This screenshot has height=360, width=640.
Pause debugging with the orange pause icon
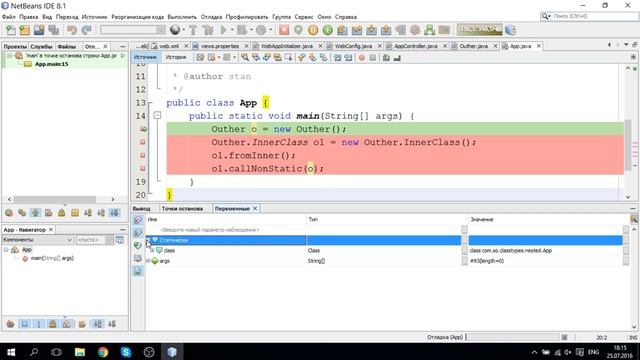click(x=313, y=30)
